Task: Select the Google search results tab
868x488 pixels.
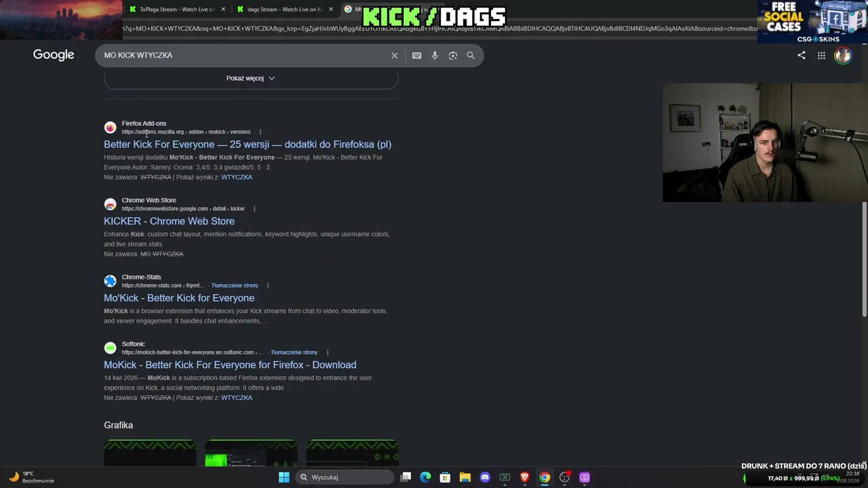Action: click(x=353, y=9)
